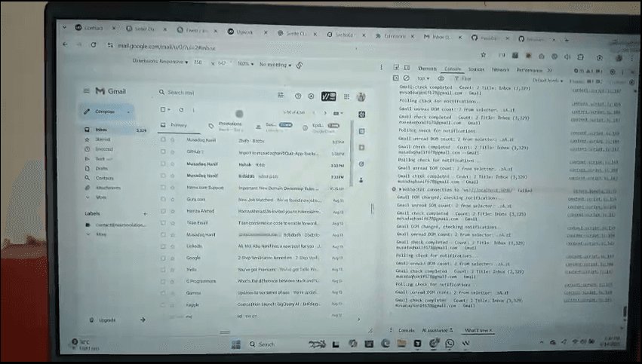Open select-all checkbox dropdown arrow

tap(169, 109)
